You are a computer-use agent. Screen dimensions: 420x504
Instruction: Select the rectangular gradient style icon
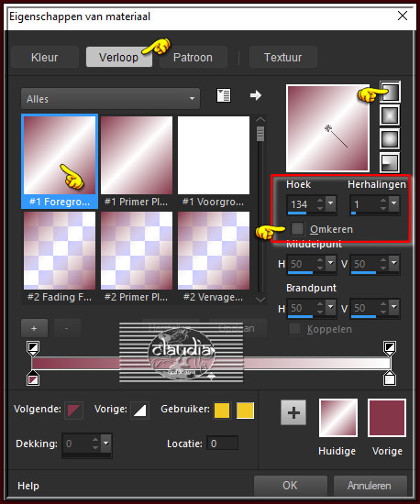pyautogui.click(x=390, y=115)
